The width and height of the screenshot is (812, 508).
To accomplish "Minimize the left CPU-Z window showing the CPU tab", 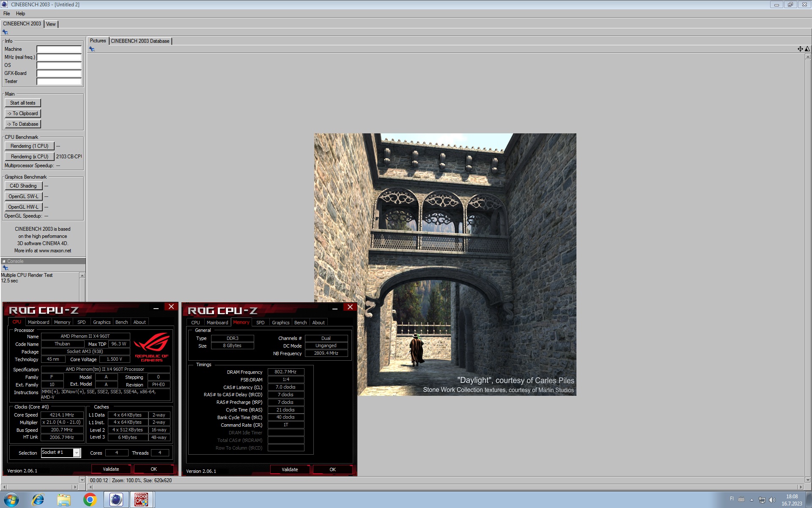I will click(156, 308).
